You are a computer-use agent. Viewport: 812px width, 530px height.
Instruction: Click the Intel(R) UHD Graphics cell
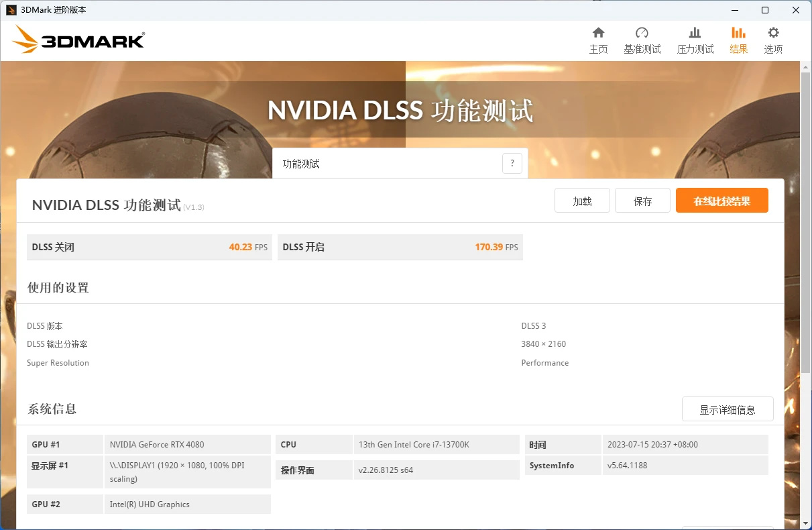[x=188, y=504]
